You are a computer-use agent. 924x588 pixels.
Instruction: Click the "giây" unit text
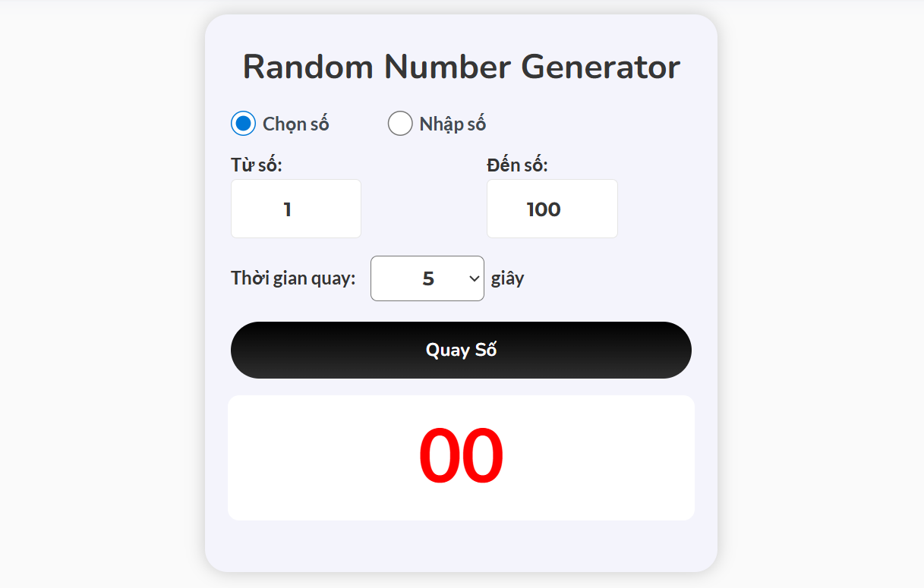point(507,278)
